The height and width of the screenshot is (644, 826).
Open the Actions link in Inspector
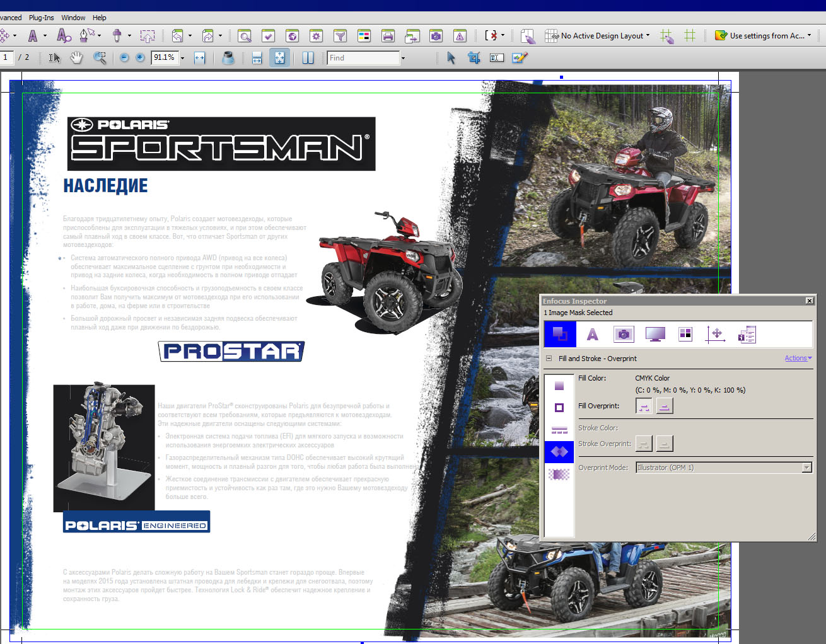point(798,359)
